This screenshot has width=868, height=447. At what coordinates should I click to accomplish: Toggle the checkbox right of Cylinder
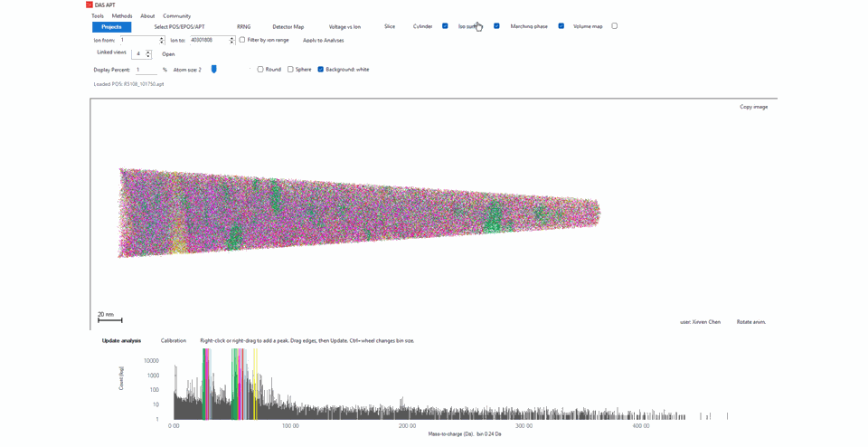pyautogui.click(x=445, y=26)
